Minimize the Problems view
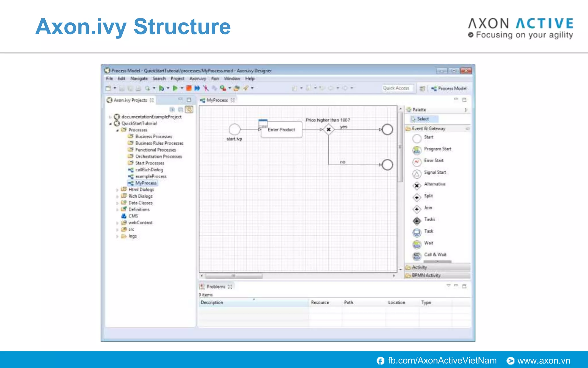The width and height of the screenshot is (588, 368). [456, 286]
